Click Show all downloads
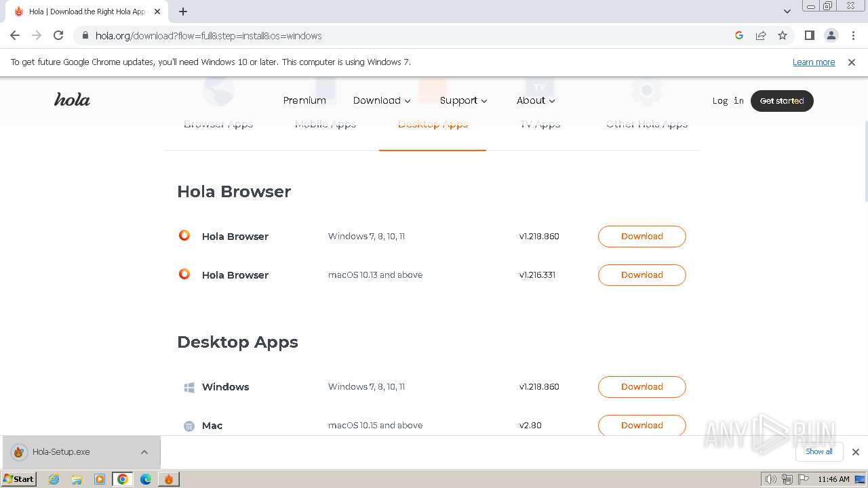 (818, 451)
